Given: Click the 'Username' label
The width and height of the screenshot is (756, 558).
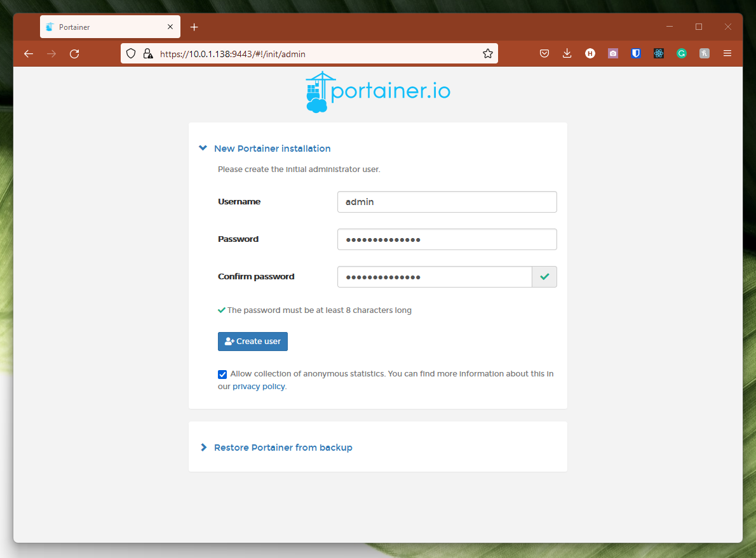Looking at the screenshot, I should click(x=239, y=202).
